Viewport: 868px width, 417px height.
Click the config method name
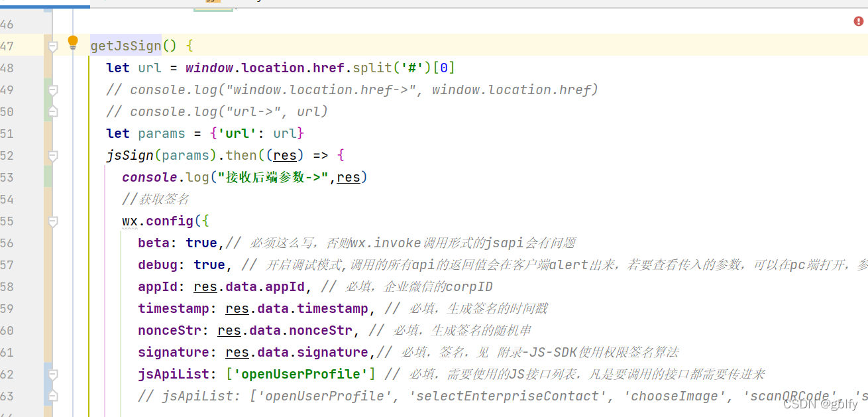170,221
